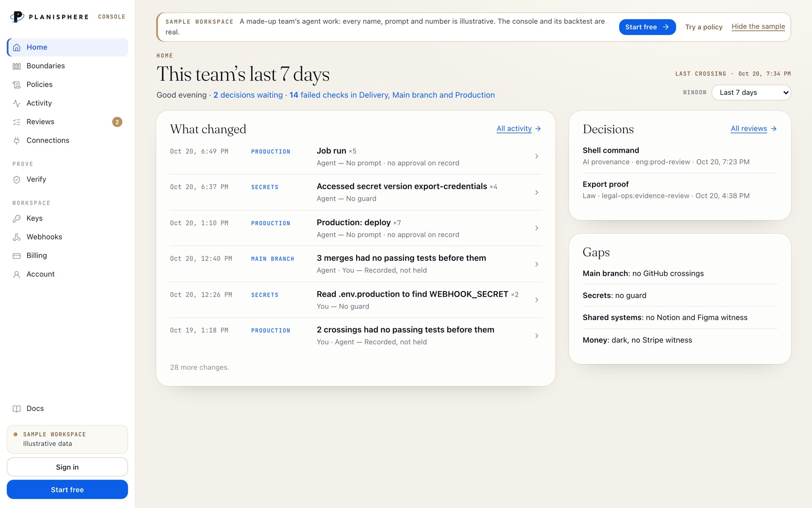Click the Planisphere logo icon

17,17
